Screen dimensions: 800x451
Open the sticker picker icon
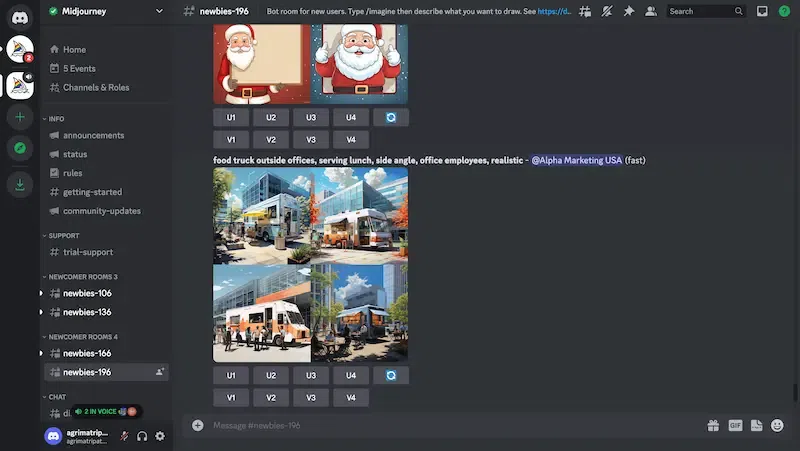pyautogui.click(x=756, y=425)
